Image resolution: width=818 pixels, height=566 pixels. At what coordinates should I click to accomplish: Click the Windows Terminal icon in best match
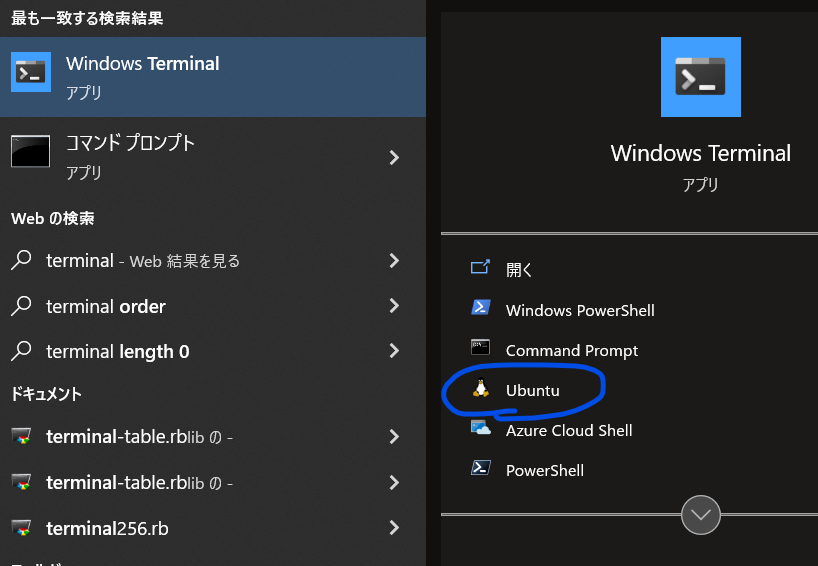[x=30, y=72]
